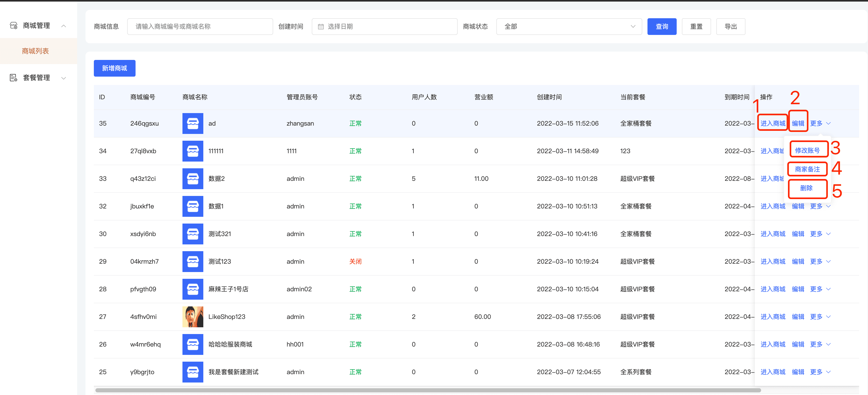The width and height of the screenshot is (868, 395).
Task: Click the 创建时间 column header
Action: click(x=549, y=97)
